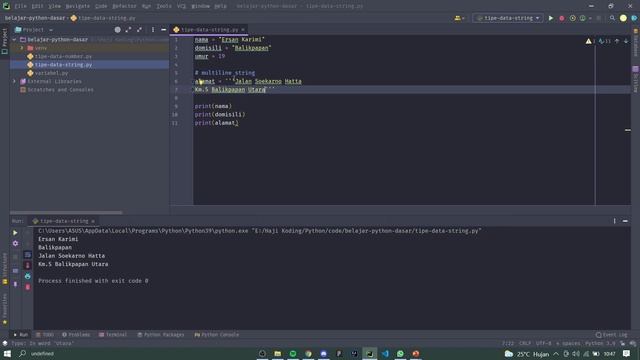640x360 pixels.
Task: Close the tipe-data-string run tab
Action: coord(93,221)
